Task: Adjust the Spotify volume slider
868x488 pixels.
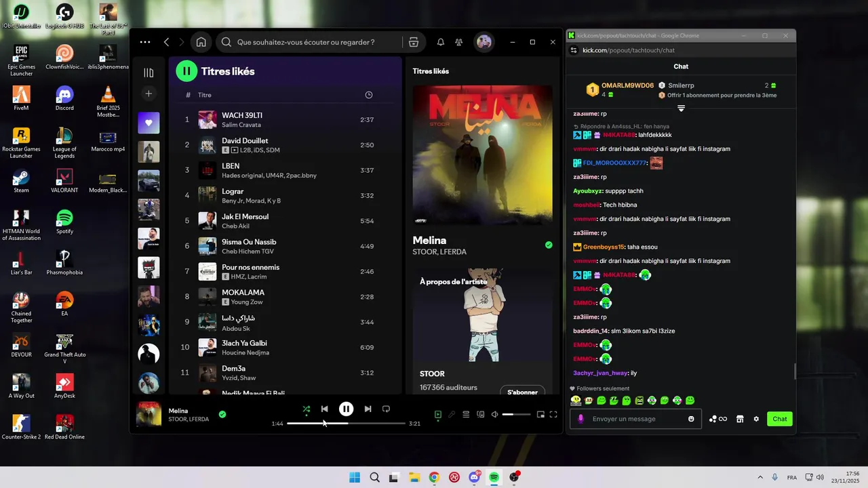Action: [x=516, y=414]
